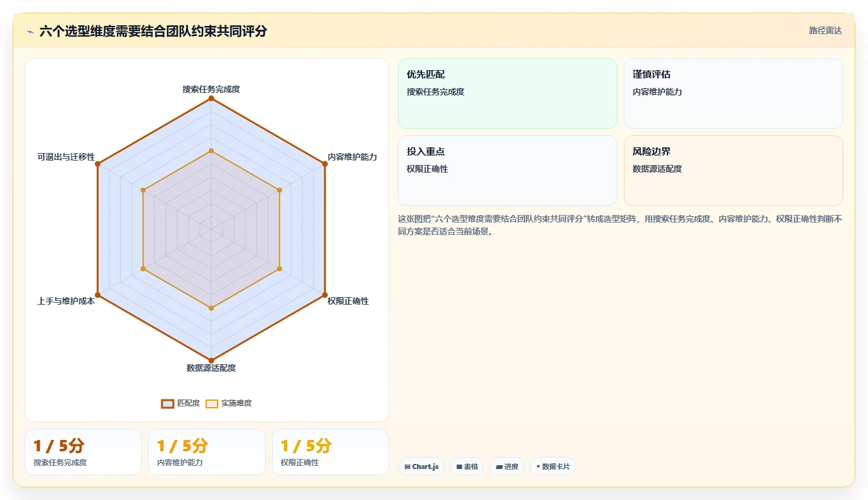Click the Chart.js tag pill

(x=422, y=466)
